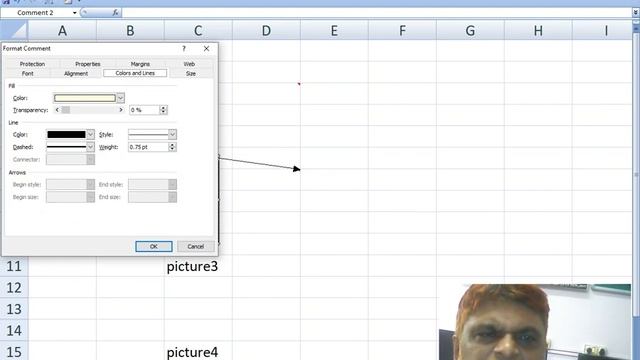Open the Fill Color dropdown
The image size is (640, 360).
120,98
